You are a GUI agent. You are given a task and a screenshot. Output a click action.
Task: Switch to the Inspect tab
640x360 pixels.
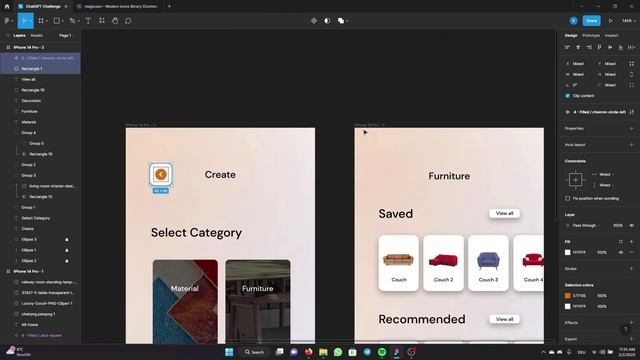click(x=611, y=36)
